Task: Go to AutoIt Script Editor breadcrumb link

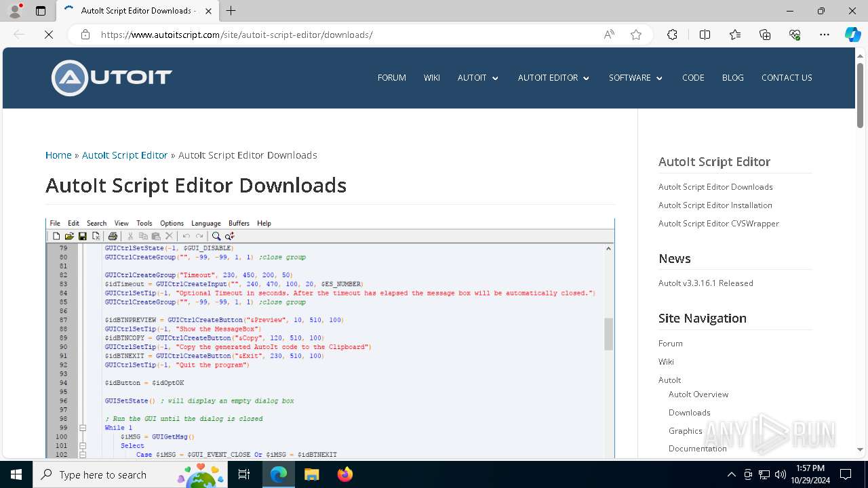Action: [x=125, y=155]
